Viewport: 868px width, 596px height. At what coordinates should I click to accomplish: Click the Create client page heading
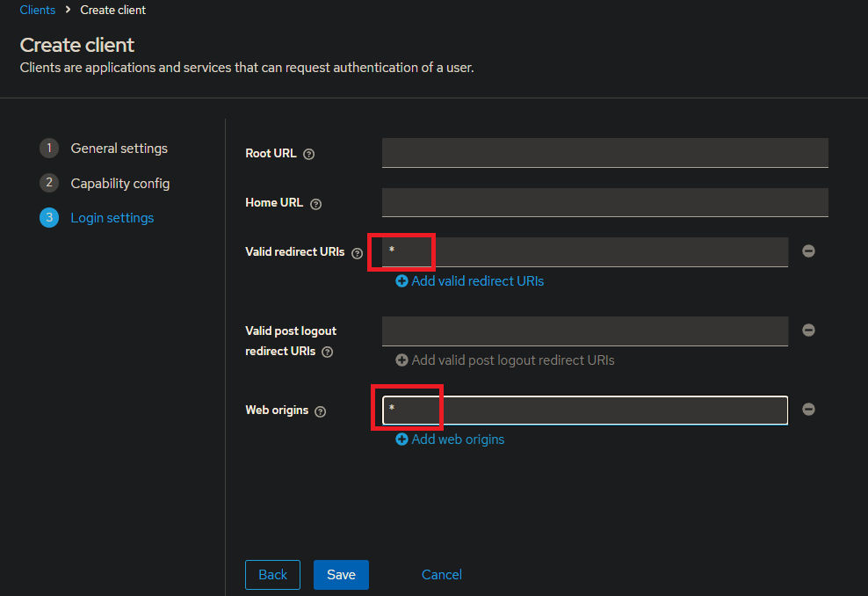tap(77, 45)
